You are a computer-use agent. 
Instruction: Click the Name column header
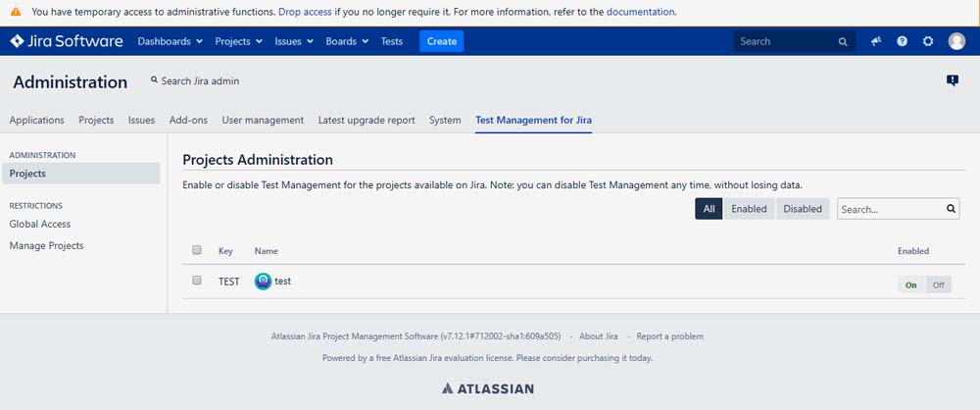coord(267,251)
